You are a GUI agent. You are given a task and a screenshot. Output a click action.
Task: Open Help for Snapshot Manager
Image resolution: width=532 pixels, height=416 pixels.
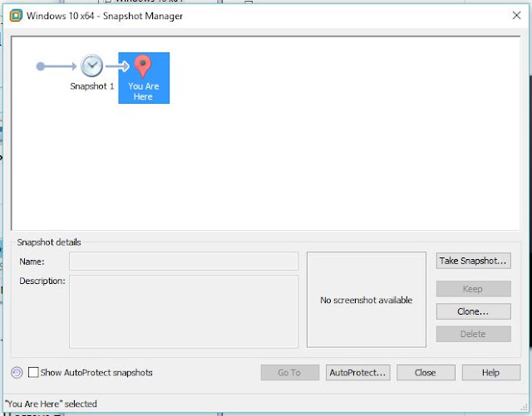[491, 373]
